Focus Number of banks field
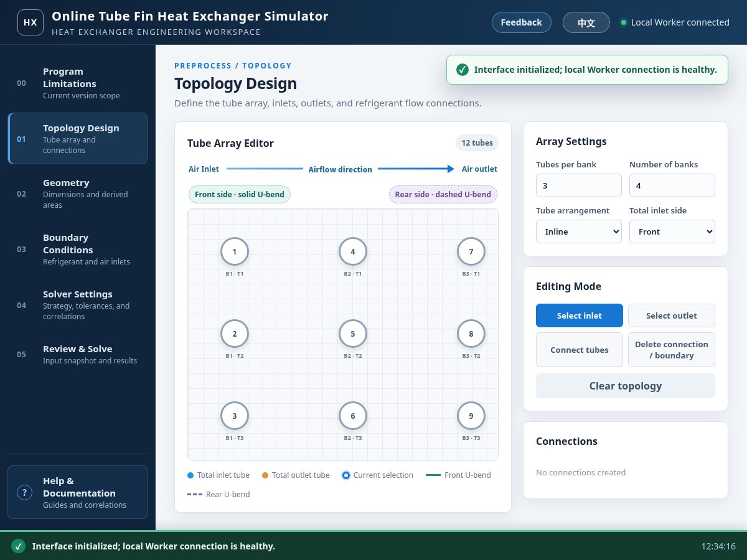The height and width of the screenshot is (560, 747). pyautogui.click(x=672, y=185)
